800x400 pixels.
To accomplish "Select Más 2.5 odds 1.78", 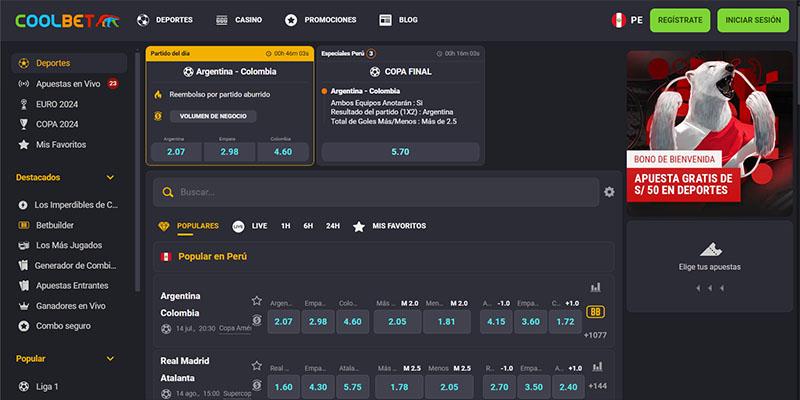I will point(399,387).
